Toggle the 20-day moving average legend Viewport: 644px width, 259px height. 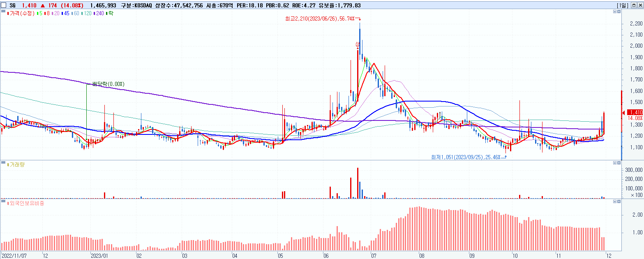[x=55, y=13]
